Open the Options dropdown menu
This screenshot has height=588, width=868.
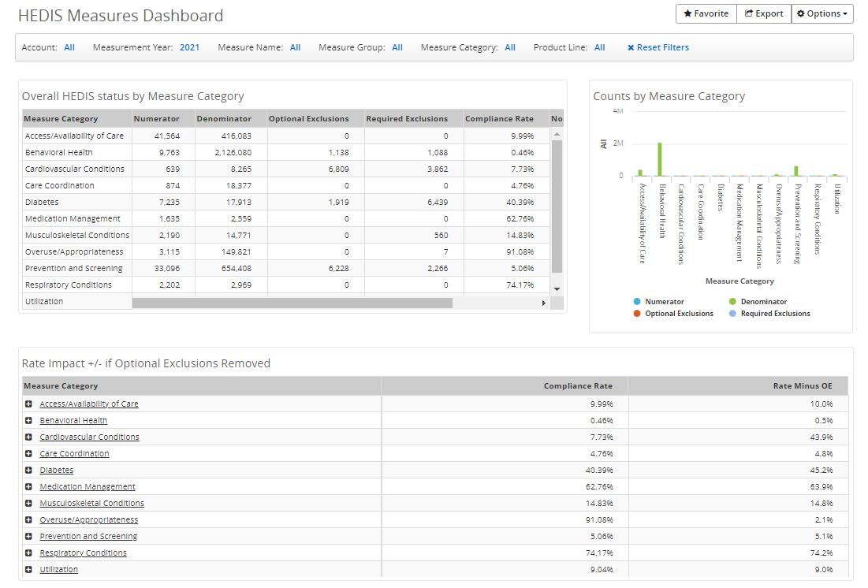[822, 14]
